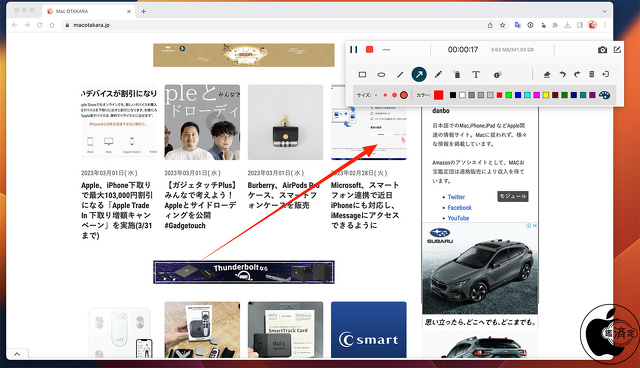Go back in browser history
This screenshot has width=640, height=368.
tap(15, 25)
